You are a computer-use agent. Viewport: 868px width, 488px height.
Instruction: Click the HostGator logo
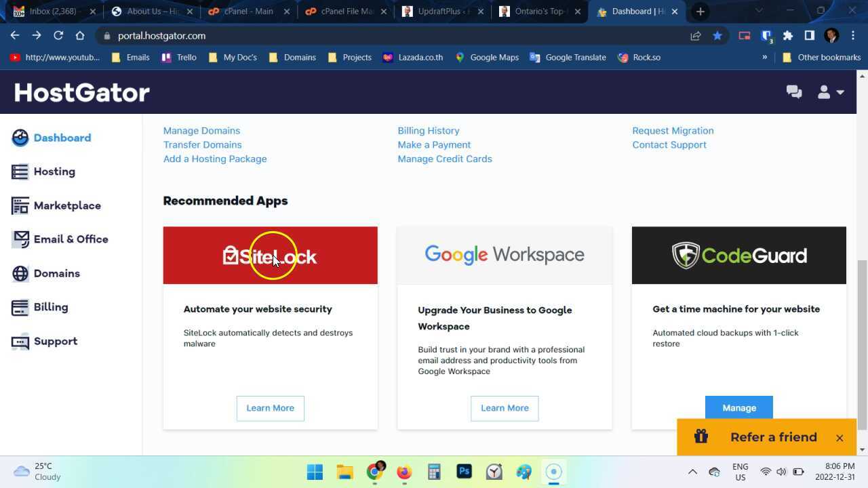pyautogui.click(x=81, y=92)
